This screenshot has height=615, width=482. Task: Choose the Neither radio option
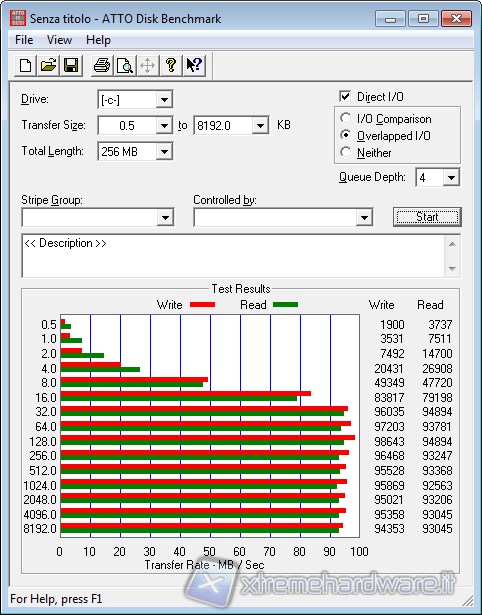pos(346,152)
